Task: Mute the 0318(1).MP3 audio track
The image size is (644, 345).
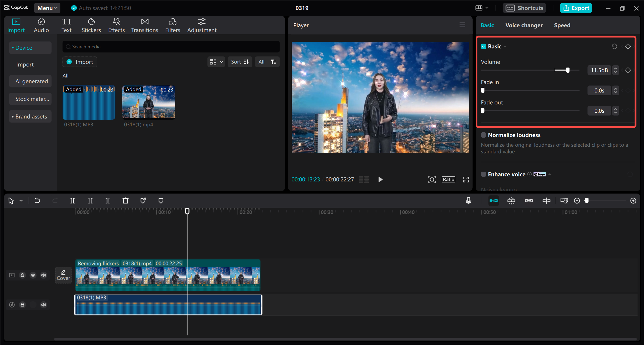Action: coord(43,304)
